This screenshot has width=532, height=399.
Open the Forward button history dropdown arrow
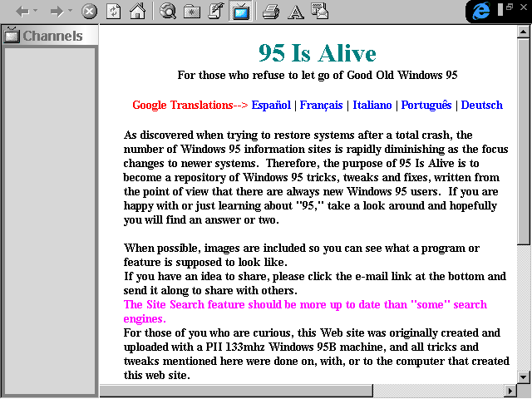(70, 11)
